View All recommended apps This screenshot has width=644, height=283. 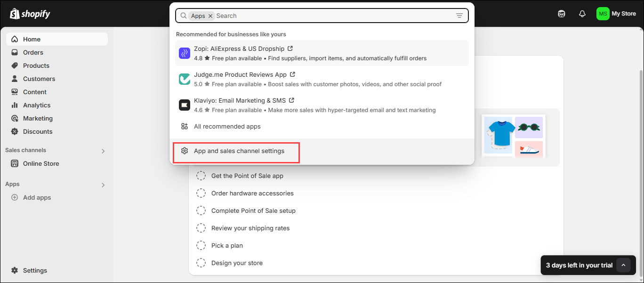click(x=227, y=126)
